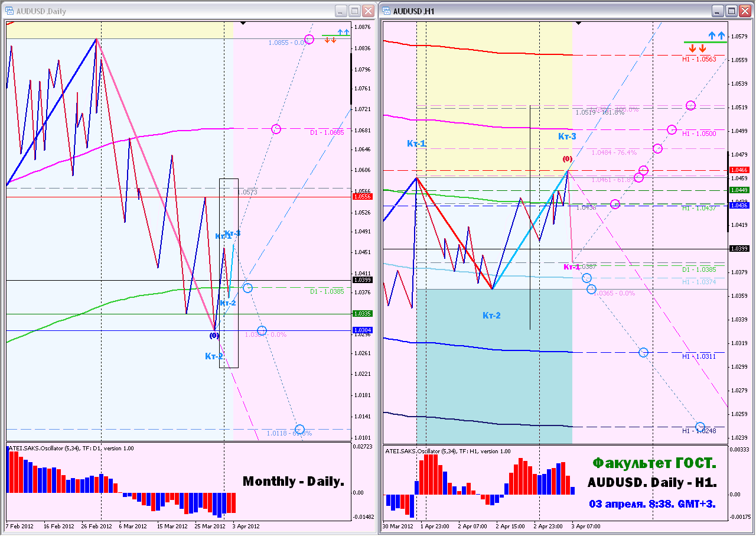This screenshot has height=536, width=756.
Task: Click the AUDUSD,Daily window chart icon
Action: [x=9, y=11]
